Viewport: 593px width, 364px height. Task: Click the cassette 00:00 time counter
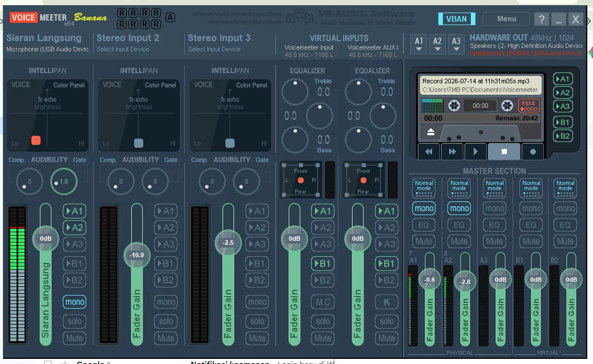pos(481,106)
